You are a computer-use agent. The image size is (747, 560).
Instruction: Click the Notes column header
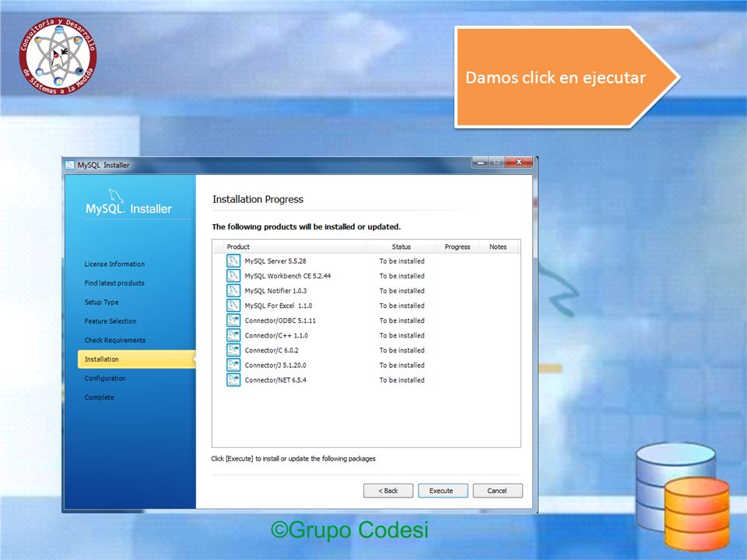[498, 247]
